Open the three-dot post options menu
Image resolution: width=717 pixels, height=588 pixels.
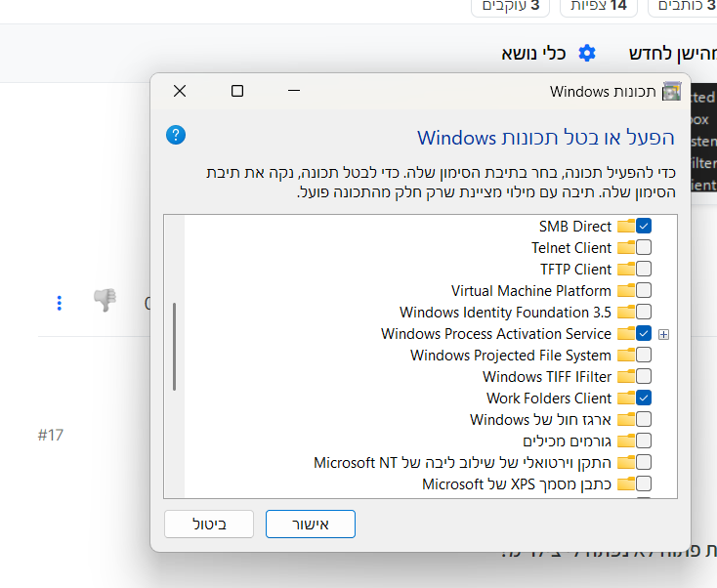(59, 303)
